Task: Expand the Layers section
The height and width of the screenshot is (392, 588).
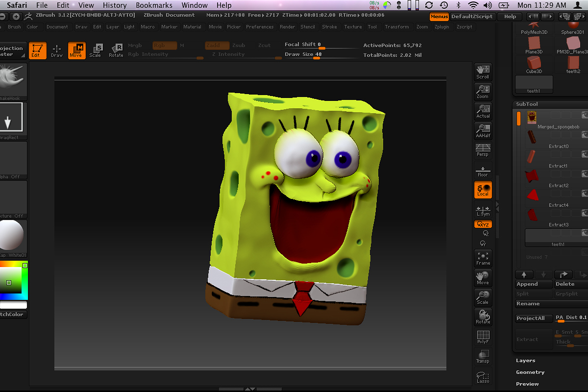Action: (525, 361)
